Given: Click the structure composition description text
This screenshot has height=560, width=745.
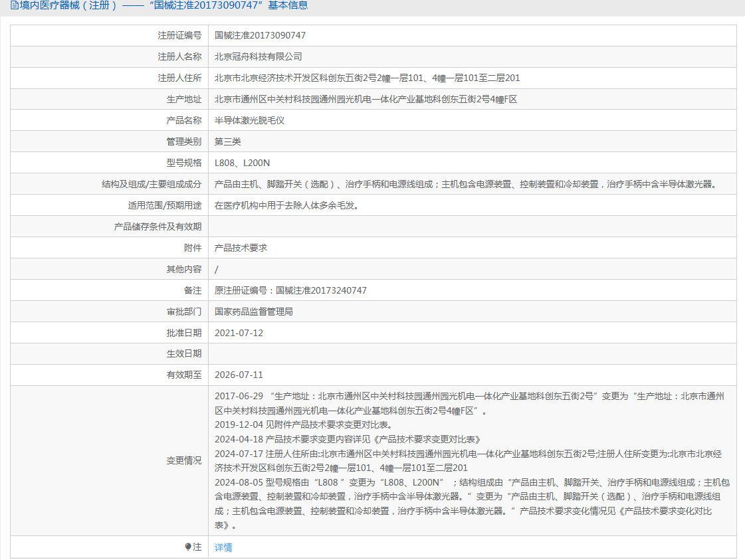Looking at the screenshot, I should 466,184.
